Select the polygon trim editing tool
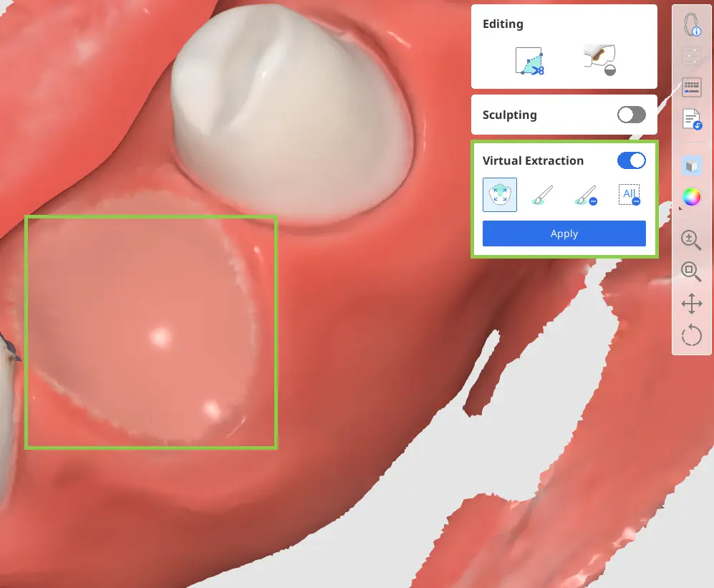 [x=529, y=61]
